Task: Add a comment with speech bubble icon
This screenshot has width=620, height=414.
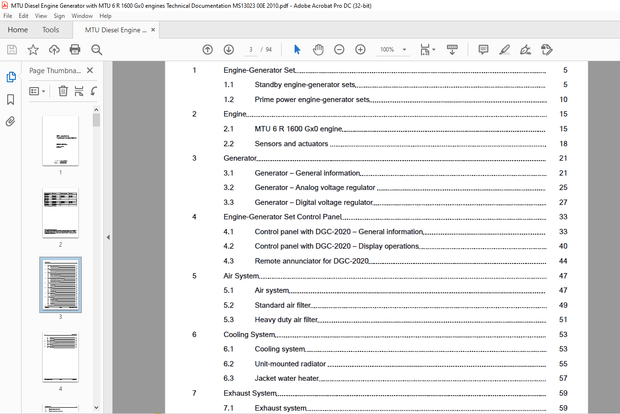Action: [x=483, y=49]
